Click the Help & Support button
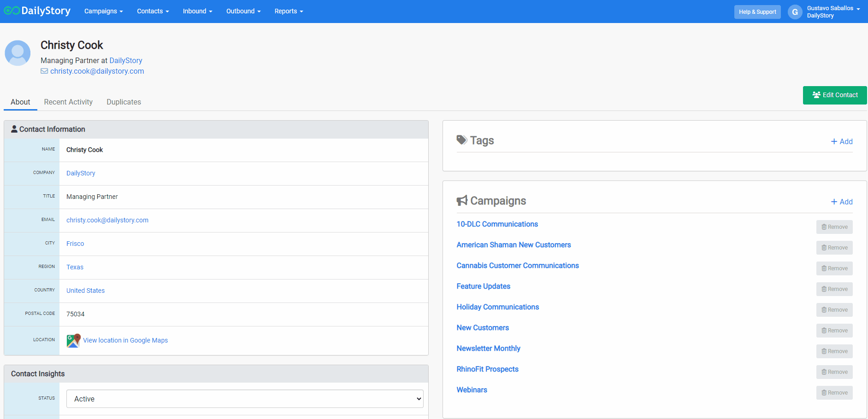 757,12
